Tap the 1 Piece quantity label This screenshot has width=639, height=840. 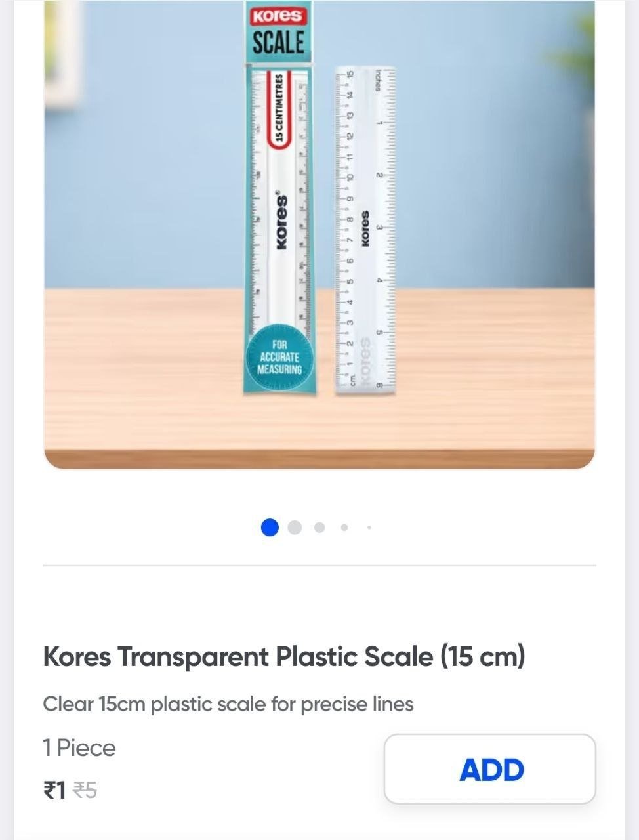pos(79,748)
